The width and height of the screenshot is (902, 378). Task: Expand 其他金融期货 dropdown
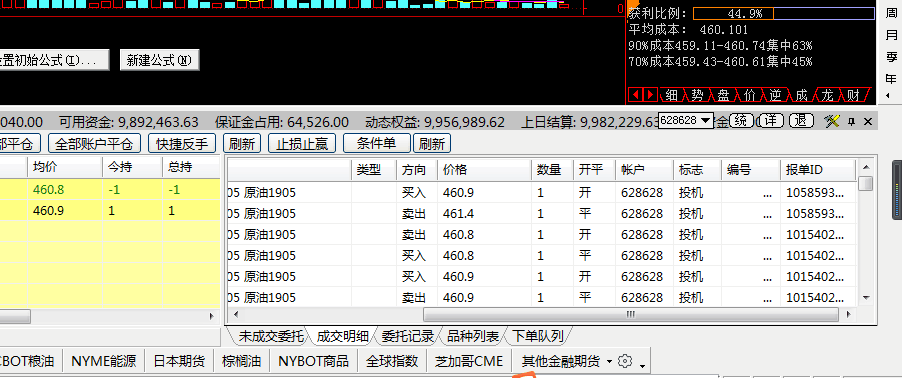(x=609, y=362)
